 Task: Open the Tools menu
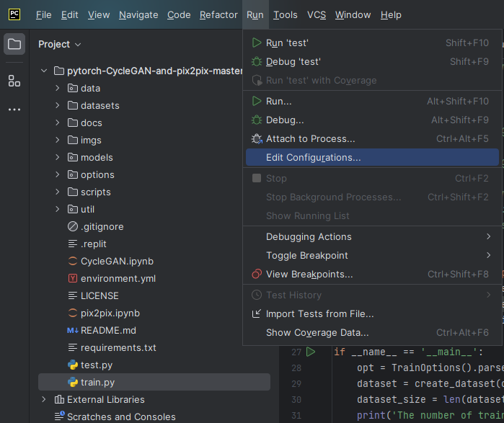(x=286, y=15)
